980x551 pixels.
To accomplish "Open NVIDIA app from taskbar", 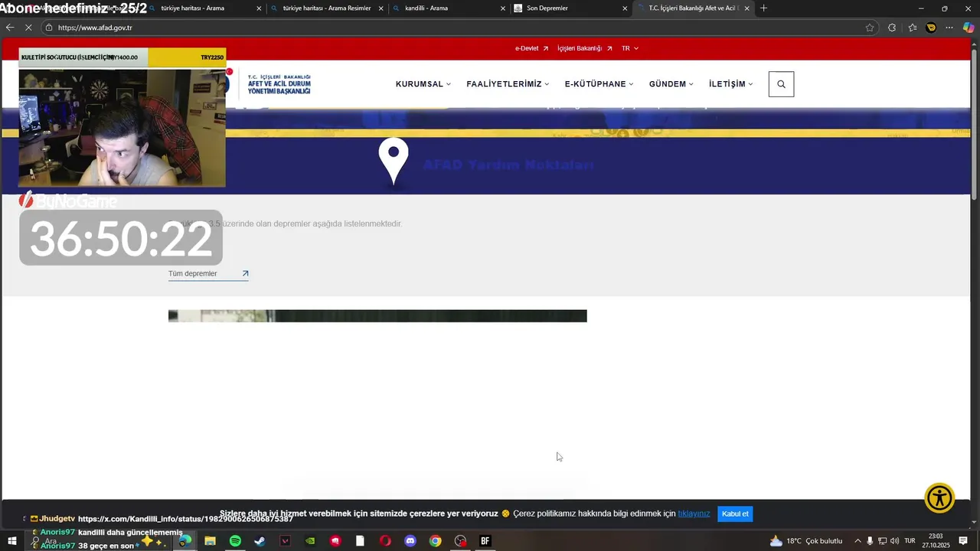I will (x=310, y=541).
